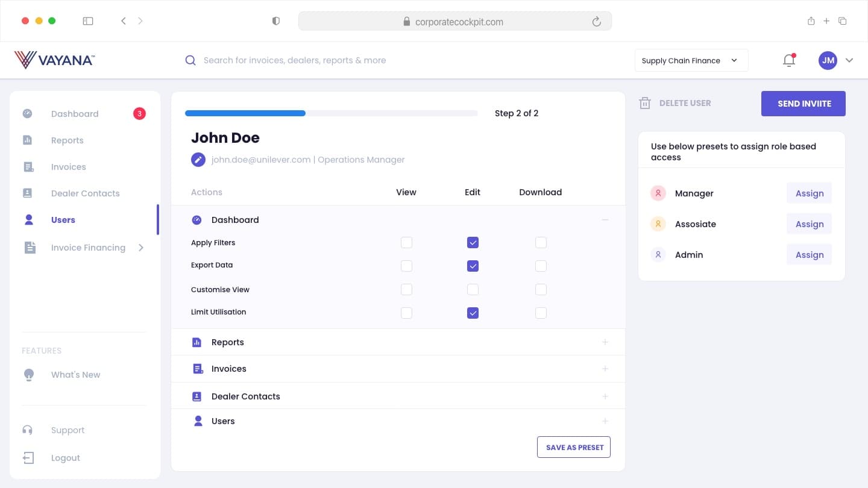
Task: Click the Dashboard gauge icon in sidebar
Action: pyautogui.click(x=28, y=114)
